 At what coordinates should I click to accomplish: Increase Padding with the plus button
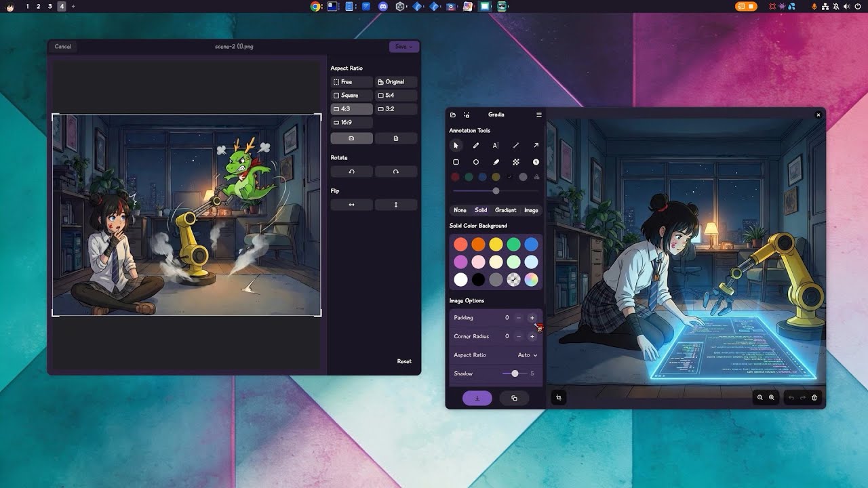click(532, 318)
